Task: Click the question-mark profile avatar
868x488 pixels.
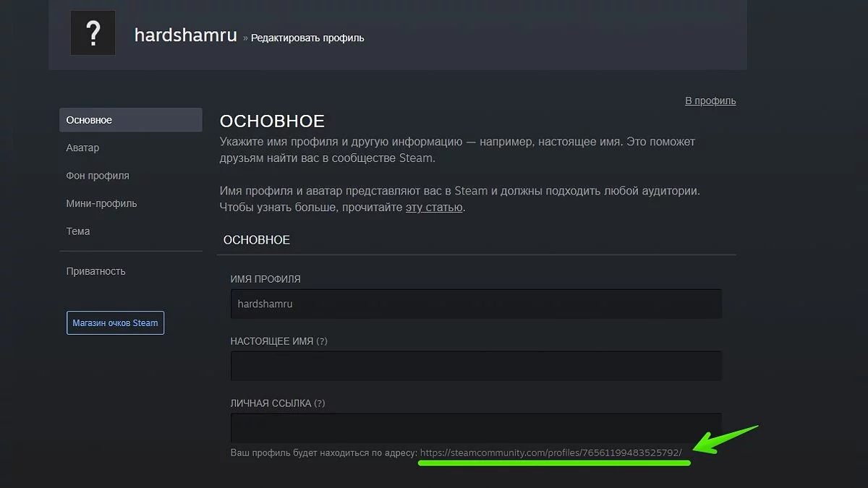Action: (93, 33)
